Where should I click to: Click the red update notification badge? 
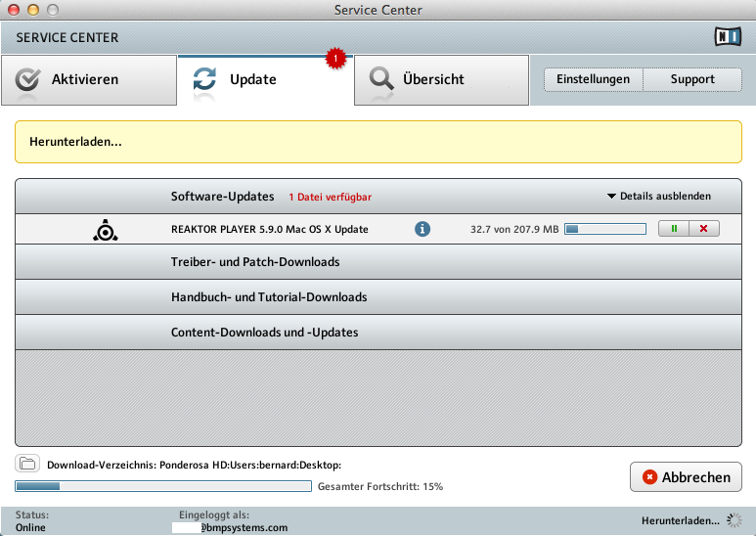(335, 59)
